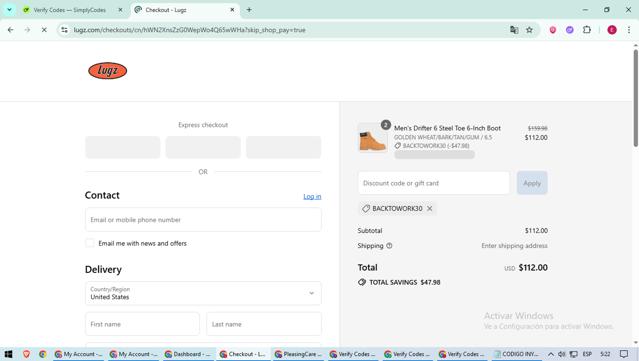Click the page vertical scrollbar
The image size is (639, 361).
coord(635,98)
